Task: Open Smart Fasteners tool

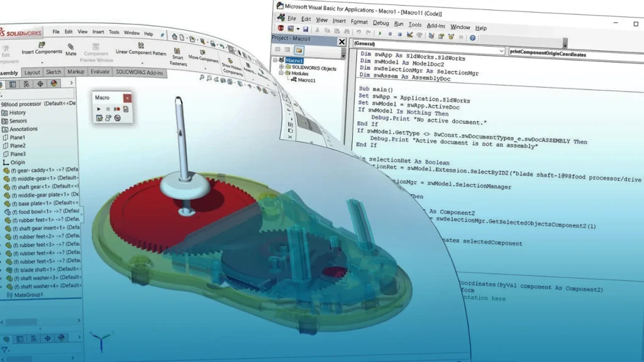Action: (x=178, y=57)
